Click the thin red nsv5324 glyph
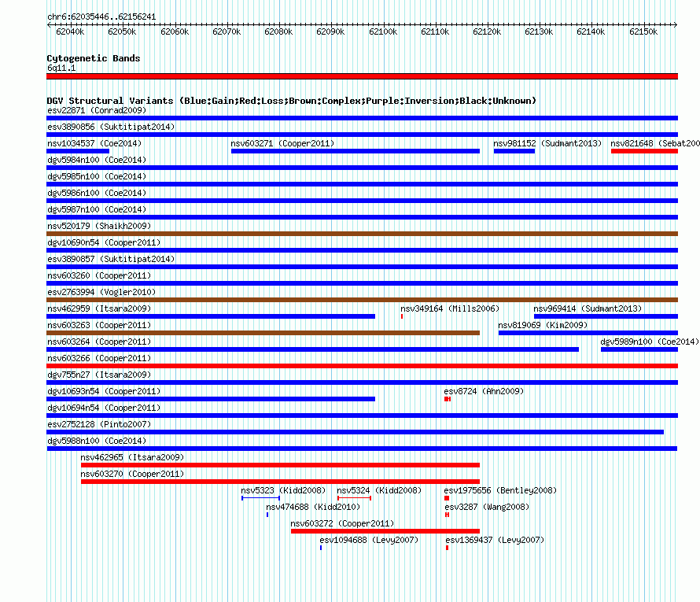 tap(355, 498)
